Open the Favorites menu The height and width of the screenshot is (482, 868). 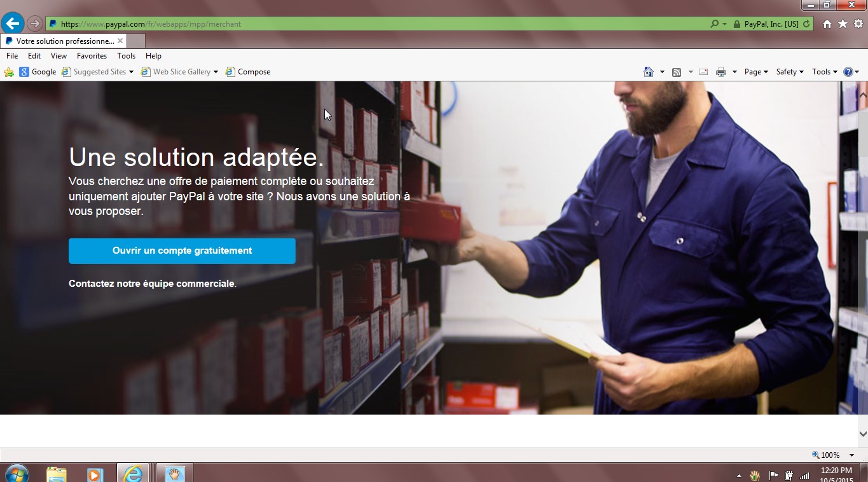coord(92,56)
